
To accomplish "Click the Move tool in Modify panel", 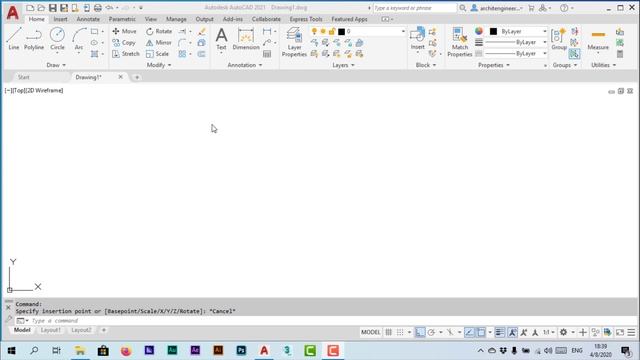I will tap(124, 31).
